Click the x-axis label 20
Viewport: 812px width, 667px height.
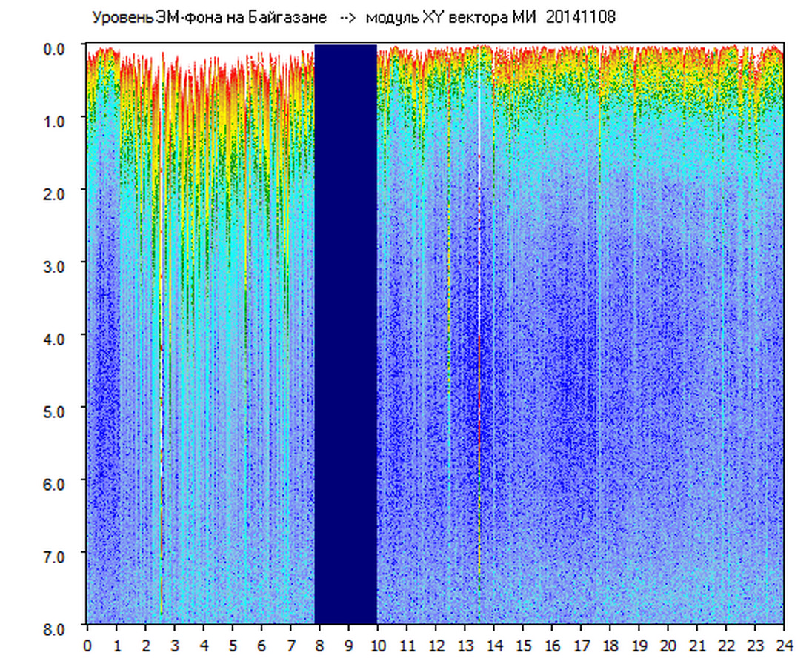tap(668, 646)
